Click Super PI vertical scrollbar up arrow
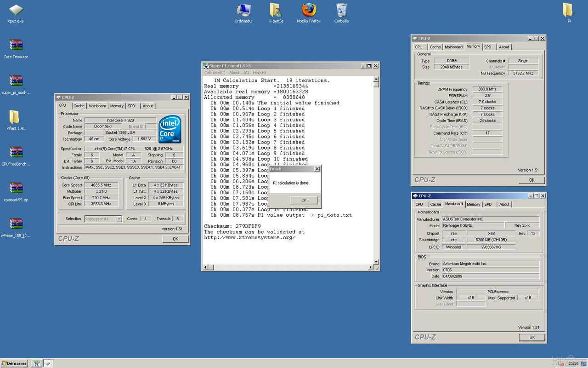Screen dimensions: 588x368 point(376,78)
